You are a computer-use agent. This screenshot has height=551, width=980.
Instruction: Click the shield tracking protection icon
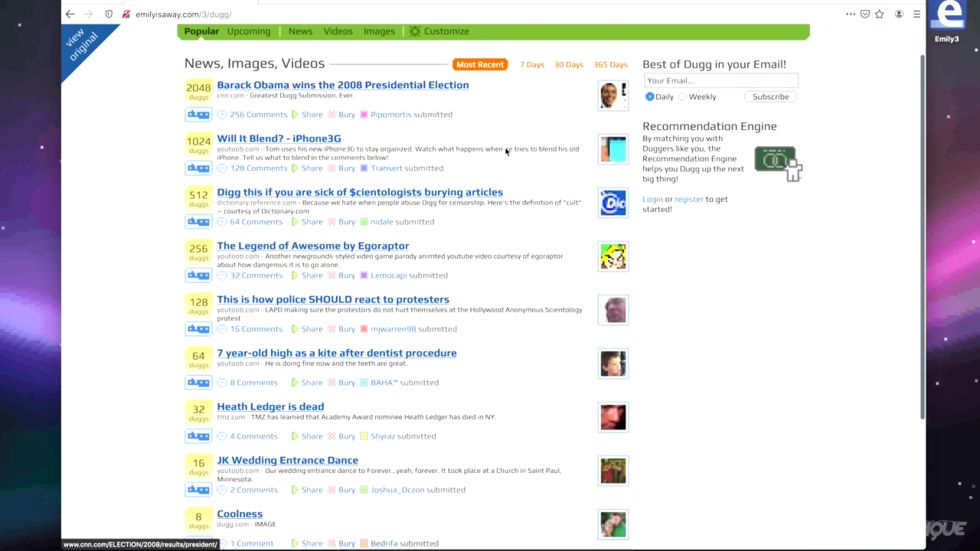[x=109, y=14]
